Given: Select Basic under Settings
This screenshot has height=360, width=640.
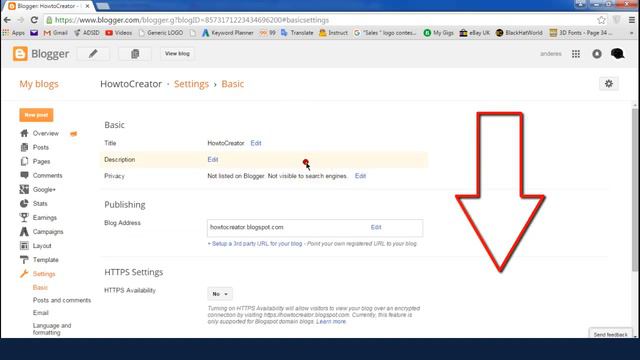Looking at the screenshot, I should coord(40,287).
